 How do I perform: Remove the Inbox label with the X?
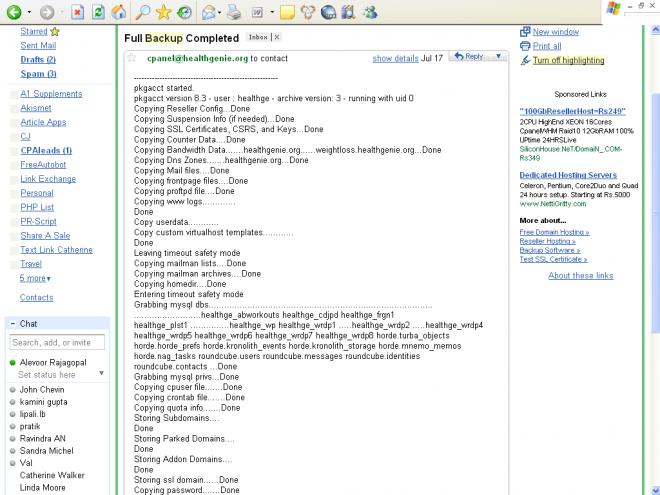(x=277, y=37)
